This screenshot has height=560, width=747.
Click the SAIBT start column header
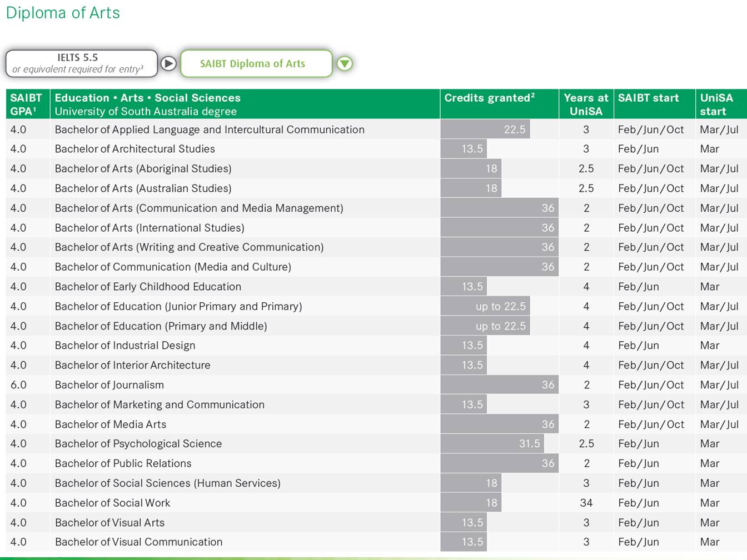[654, 104]
